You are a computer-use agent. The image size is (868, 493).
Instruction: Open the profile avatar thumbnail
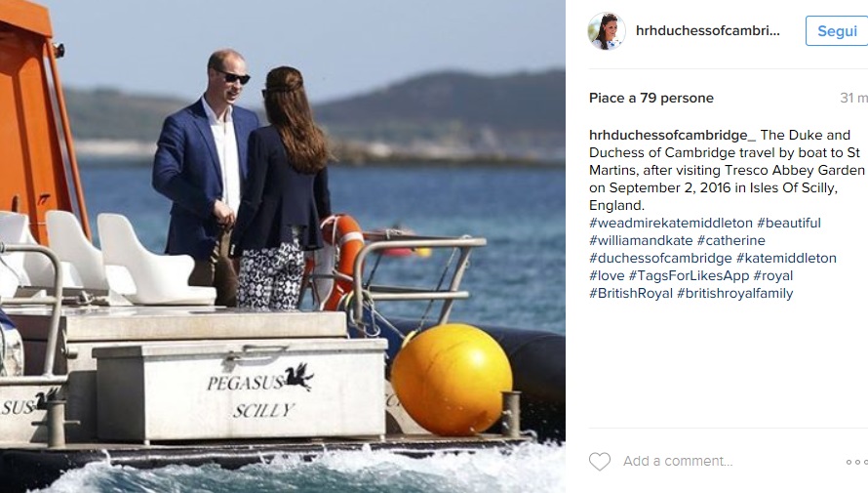(607, 31)
